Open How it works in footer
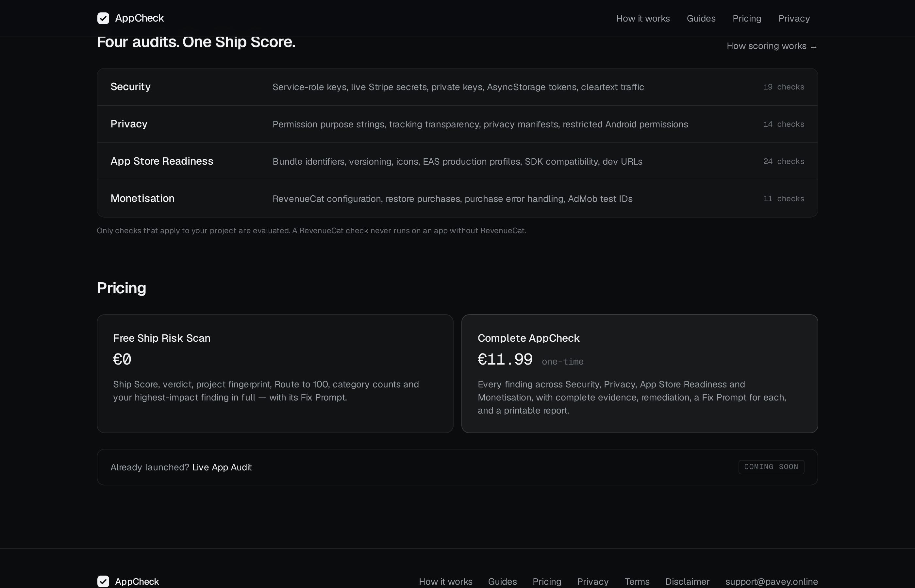Viewport: 915px width, 588px height. (445, 581)
